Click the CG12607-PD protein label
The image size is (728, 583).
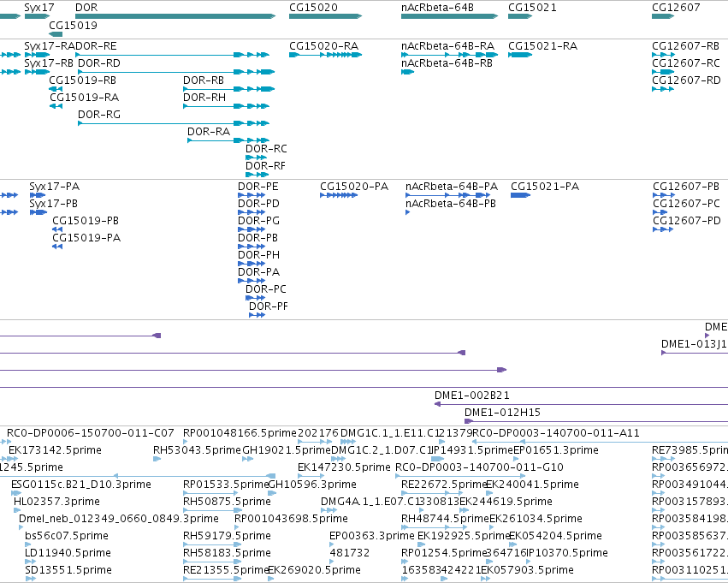[687, 221]
